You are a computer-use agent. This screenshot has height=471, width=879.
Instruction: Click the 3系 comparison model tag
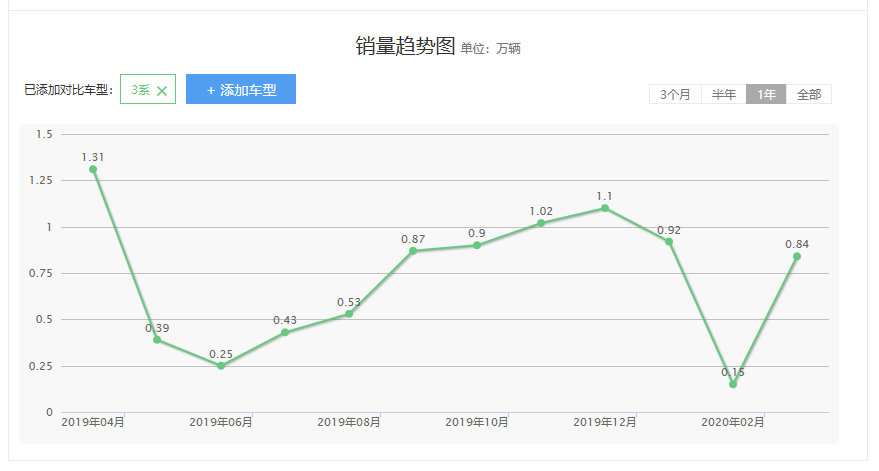[140, 90]
